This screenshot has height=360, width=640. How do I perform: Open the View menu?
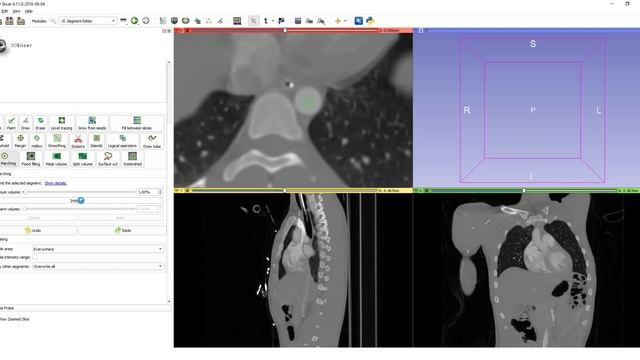point(16,11)
